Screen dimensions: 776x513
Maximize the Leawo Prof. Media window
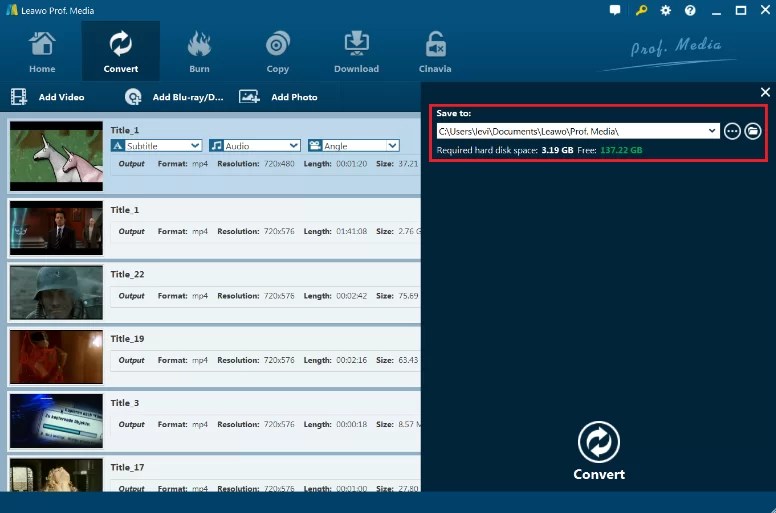pos(741,10)
